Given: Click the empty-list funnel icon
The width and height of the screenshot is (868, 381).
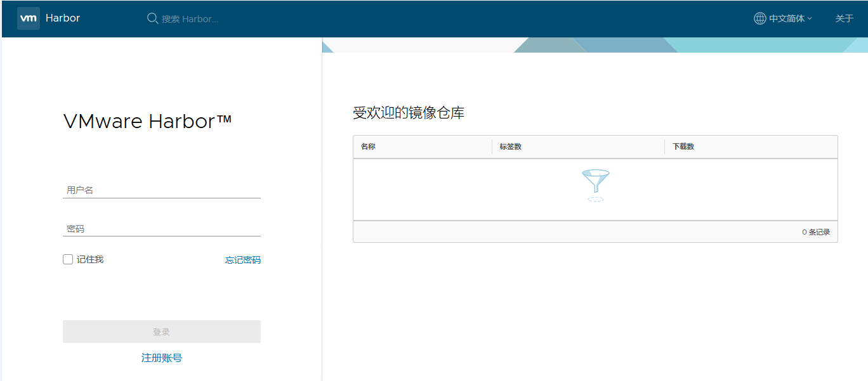Looking at the screenshot, I should point(595,185).
